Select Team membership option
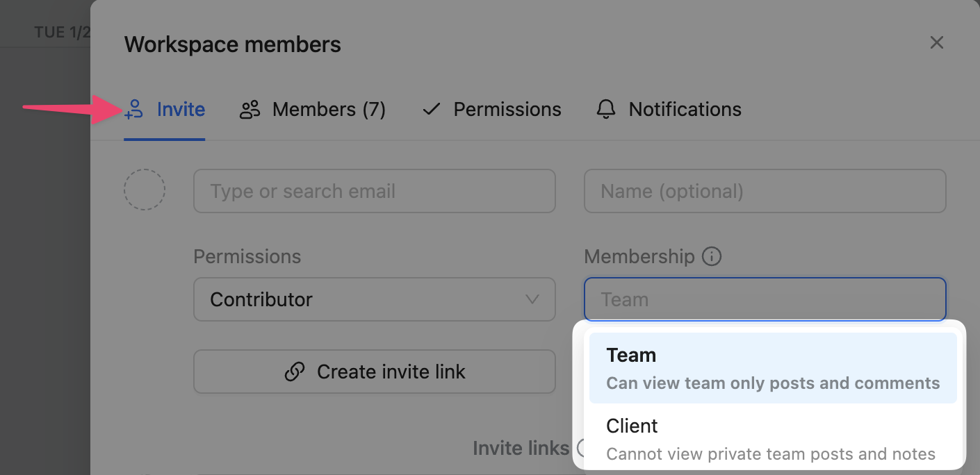The width and height of the screenshot is (980, 475). click(772, 368)
